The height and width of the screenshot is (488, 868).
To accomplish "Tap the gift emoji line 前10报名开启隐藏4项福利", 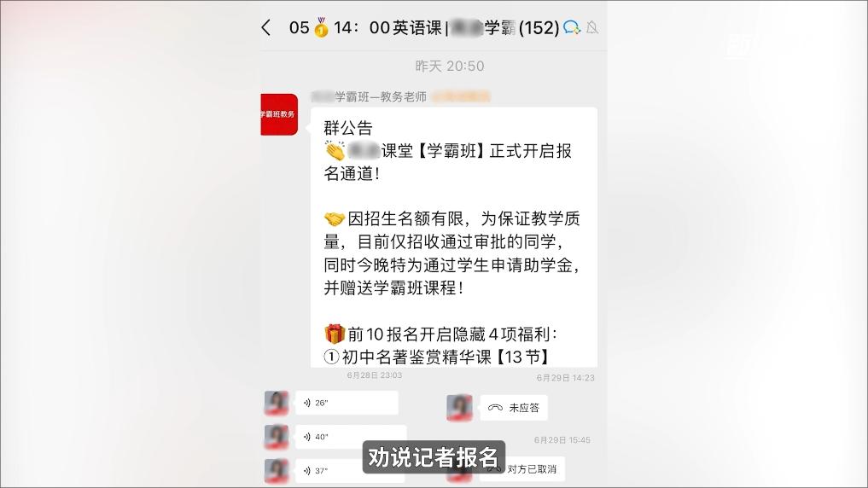I will coord(440,334).
